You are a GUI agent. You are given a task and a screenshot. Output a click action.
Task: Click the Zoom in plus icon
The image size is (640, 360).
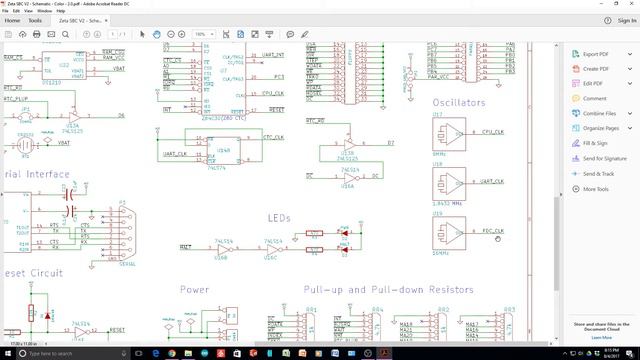[182, 34]
